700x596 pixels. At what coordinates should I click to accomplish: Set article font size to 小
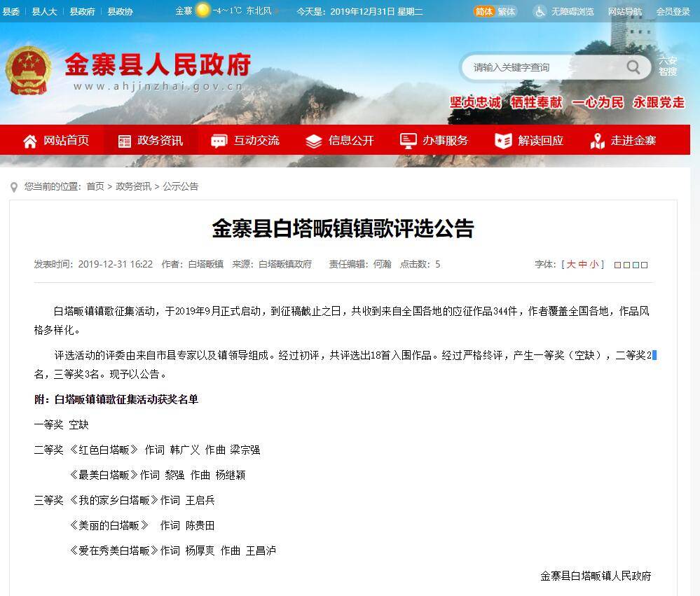pos(593,265)
